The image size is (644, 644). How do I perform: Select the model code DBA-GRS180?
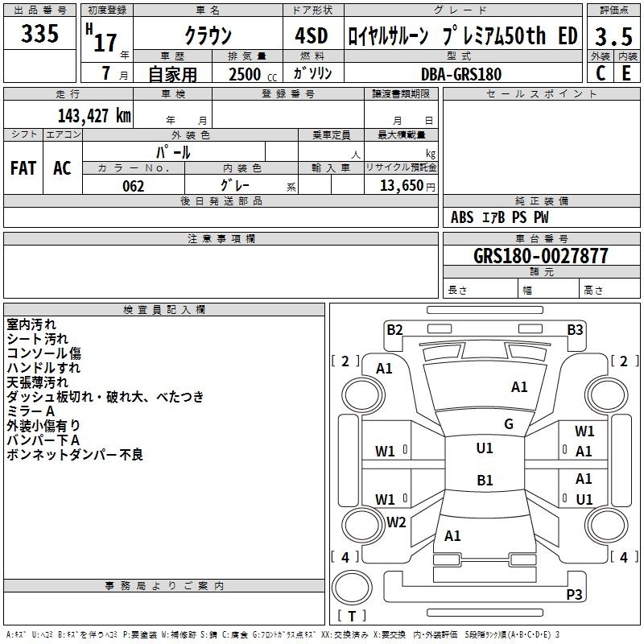[x=461, y=74]
